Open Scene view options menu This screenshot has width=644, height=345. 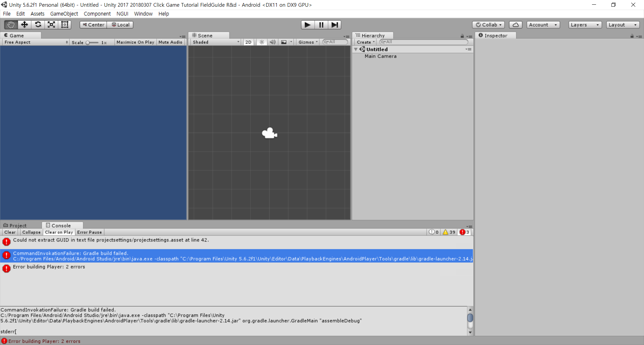click(x=346, y=37)
